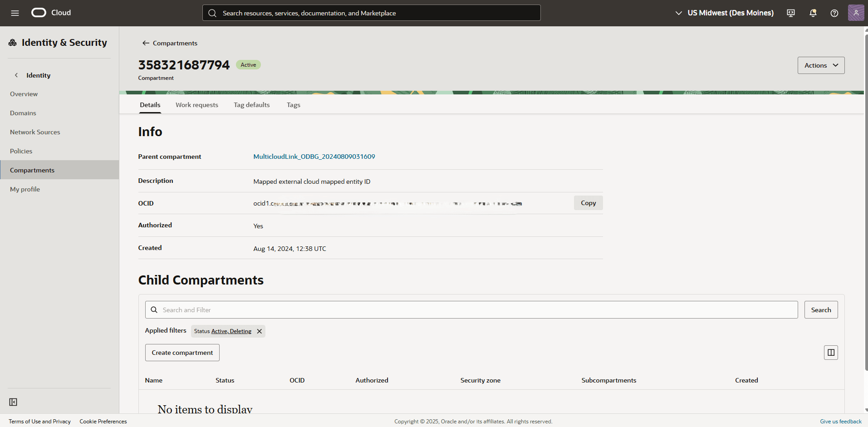Viewport: 868px width, 427px height.
Task: Open the MulticloudLink parent compartment link
Action: [x=314, y=156]
